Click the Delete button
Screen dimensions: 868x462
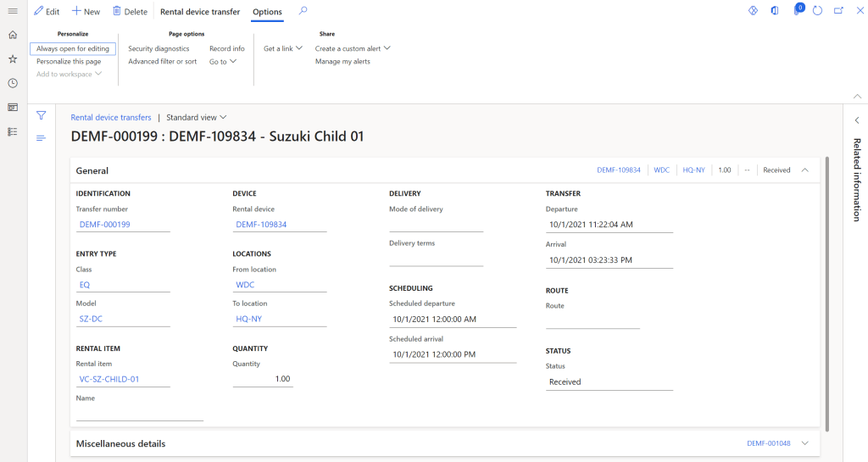(129, 12)
